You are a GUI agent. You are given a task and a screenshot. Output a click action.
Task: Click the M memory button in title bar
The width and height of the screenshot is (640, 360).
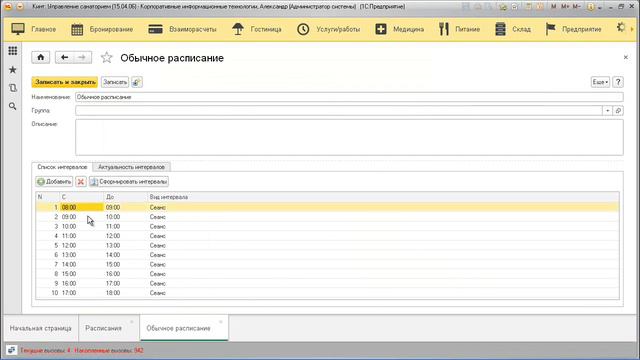pos(553,7)
